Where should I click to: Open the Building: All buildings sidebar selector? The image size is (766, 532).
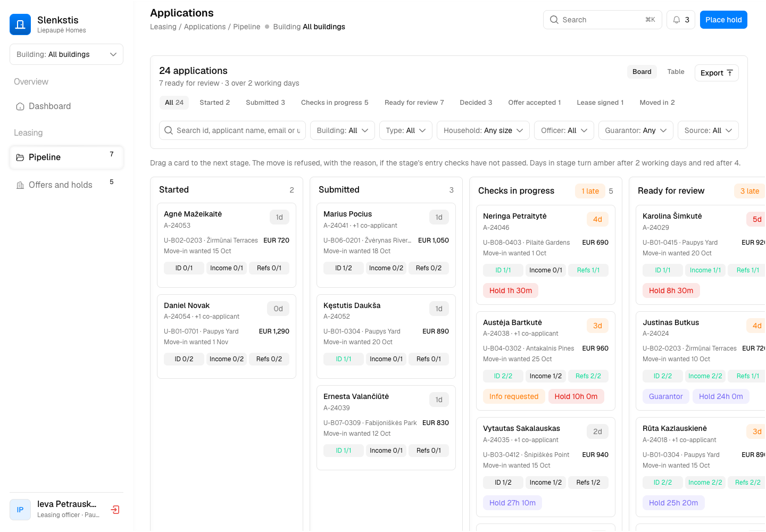pos(66,54)
